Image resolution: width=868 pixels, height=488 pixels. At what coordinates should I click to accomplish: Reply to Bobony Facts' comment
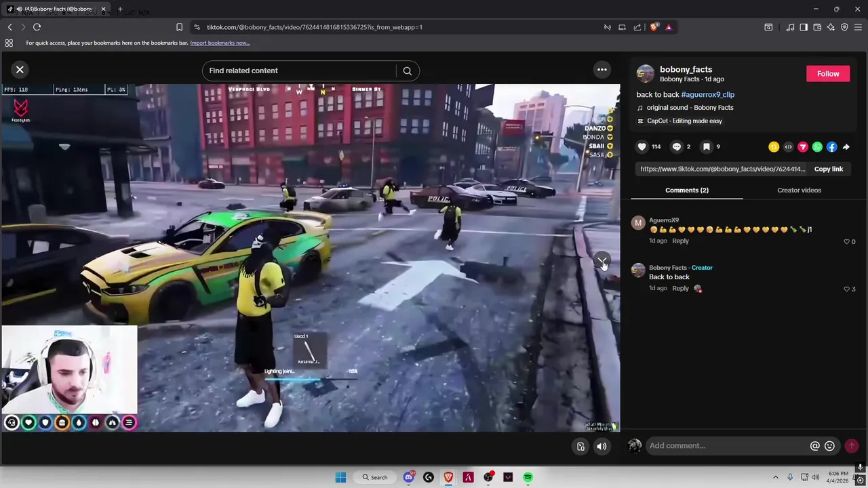tap(680, 289)
